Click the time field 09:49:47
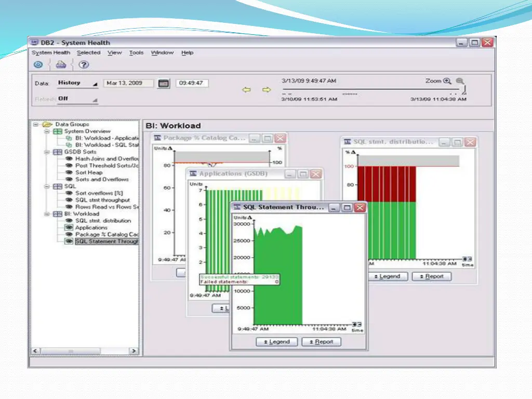The image size is (532, 399). [192, 83]
